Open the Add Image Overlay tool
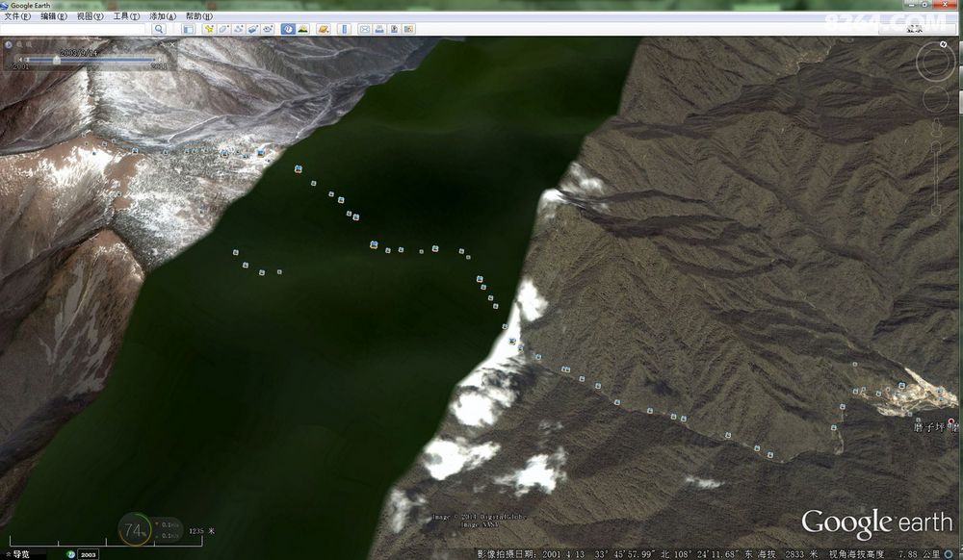Image resolution: width=963 pixels, height=560 pixels. [x=252, y=29]
